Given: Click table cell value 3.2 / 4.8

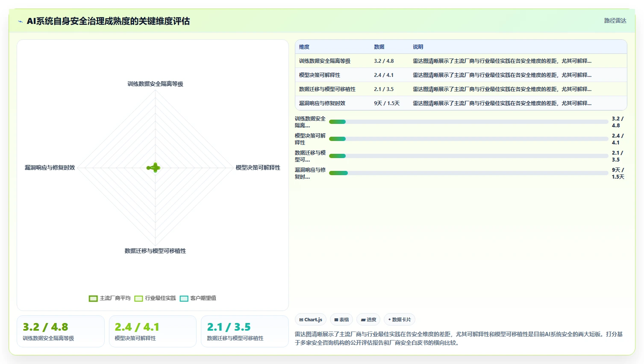Looking at the screenshot, I should [x=384, y=61].
